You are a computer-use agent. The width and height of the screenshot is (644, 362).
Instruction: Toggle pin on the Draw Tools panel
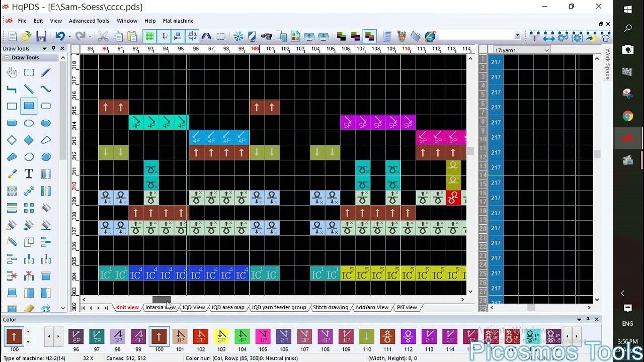(x=53, y=48)
